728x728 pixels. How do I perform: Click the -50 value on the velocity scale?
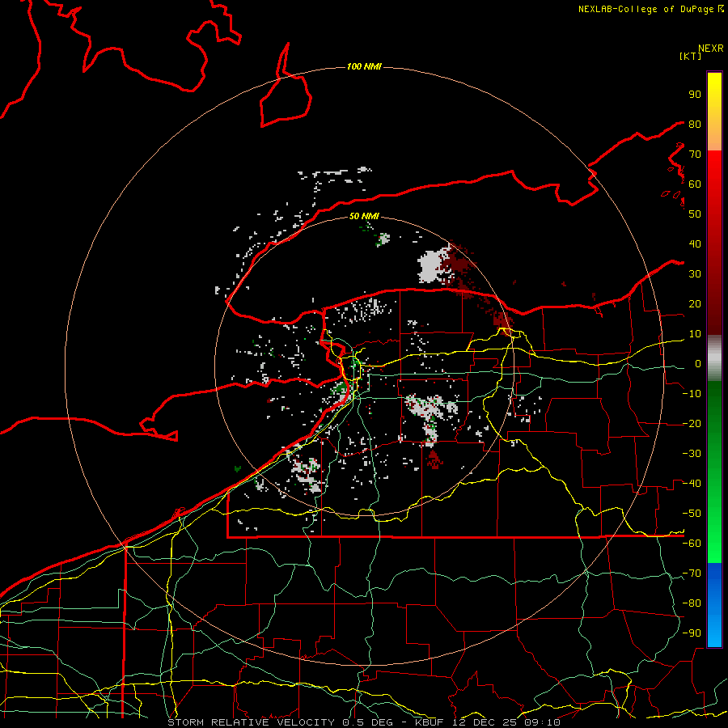click(x=692, y=514)
